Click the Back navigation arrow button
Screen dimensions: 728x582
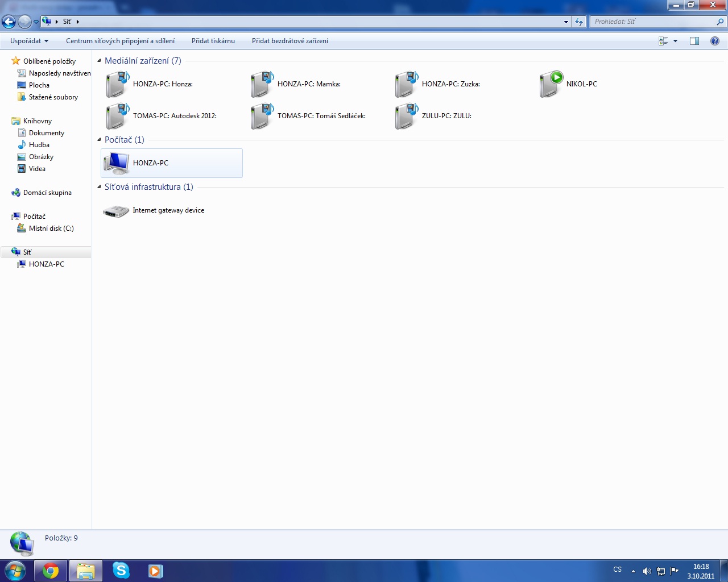[x=9, y=22]
